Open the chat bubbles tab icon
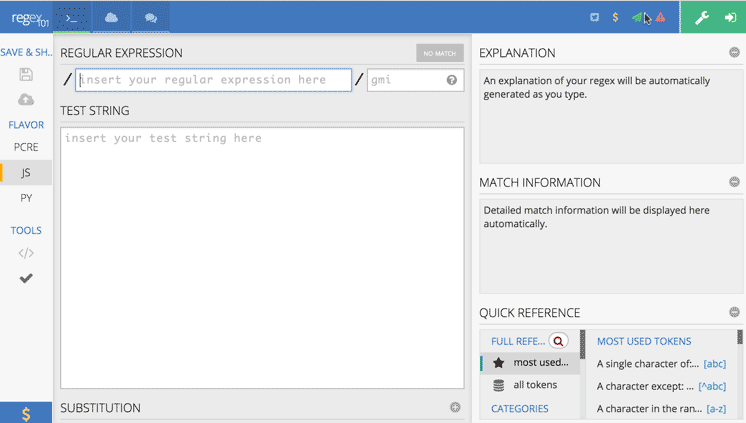The width and height of the screenshot is (746, 423). pos(150,17)
